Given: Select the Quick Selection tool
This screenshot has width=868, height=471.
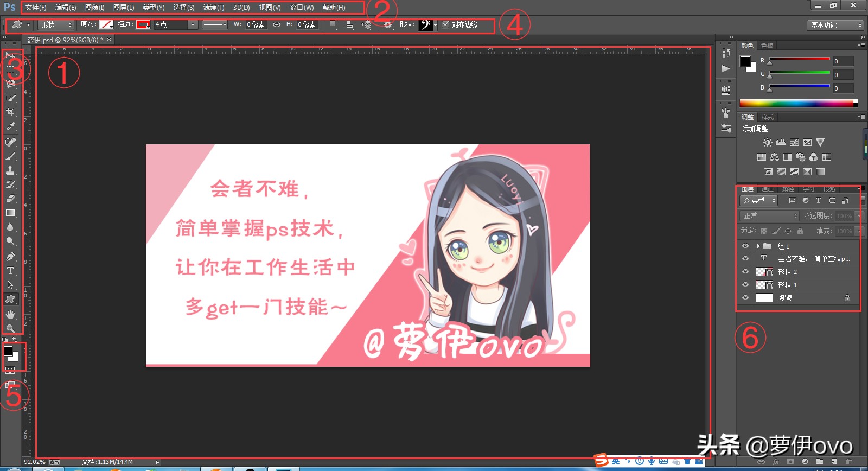Looking at the screenshot, I should click(10, 98).
